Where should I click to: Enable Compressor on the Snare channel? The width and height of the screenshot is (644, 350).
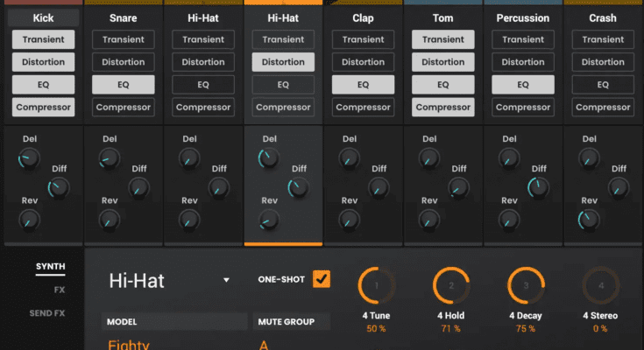(x=124, y=108)
